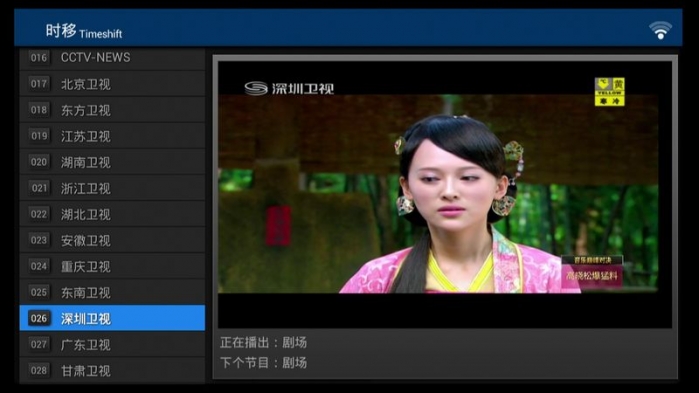
Task: Select channel 017 北京卫视
Action: click(x=112, y=84)
